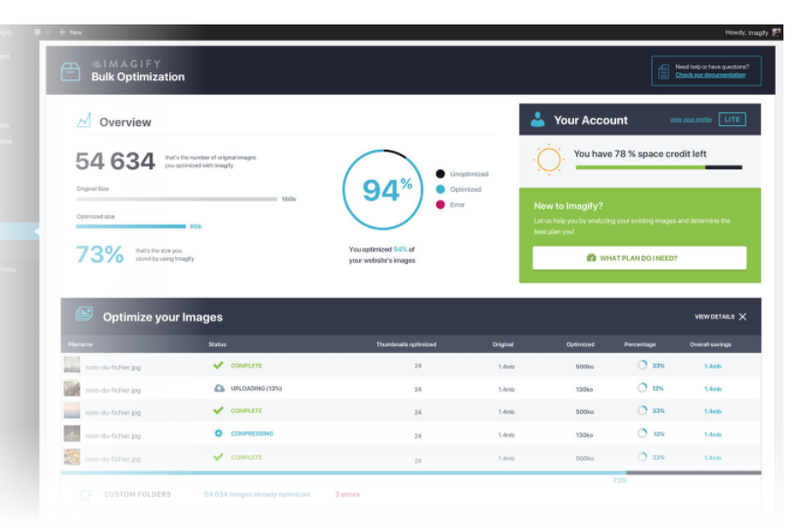Click the documentation page icon

tap(664, 71)
